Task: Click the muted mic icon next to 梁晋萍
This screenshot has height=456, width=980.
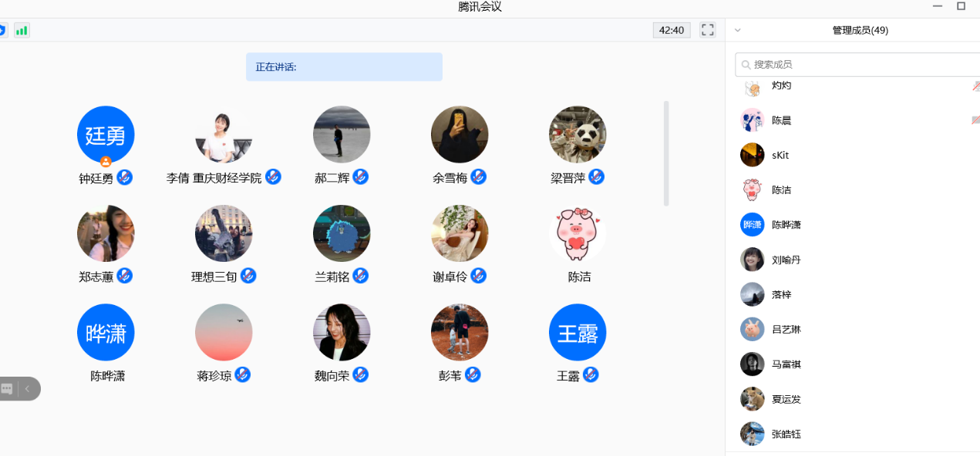Action: pos(596,177)
